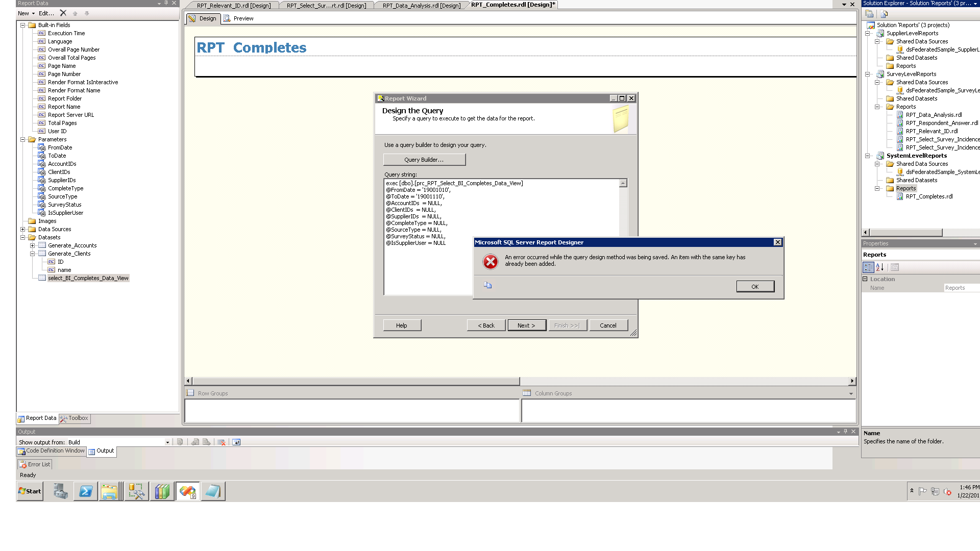Screen dimensions: 980x551
Task: Launch Windows PowerShell from the taskbar
Action: [x=86, y=491]
